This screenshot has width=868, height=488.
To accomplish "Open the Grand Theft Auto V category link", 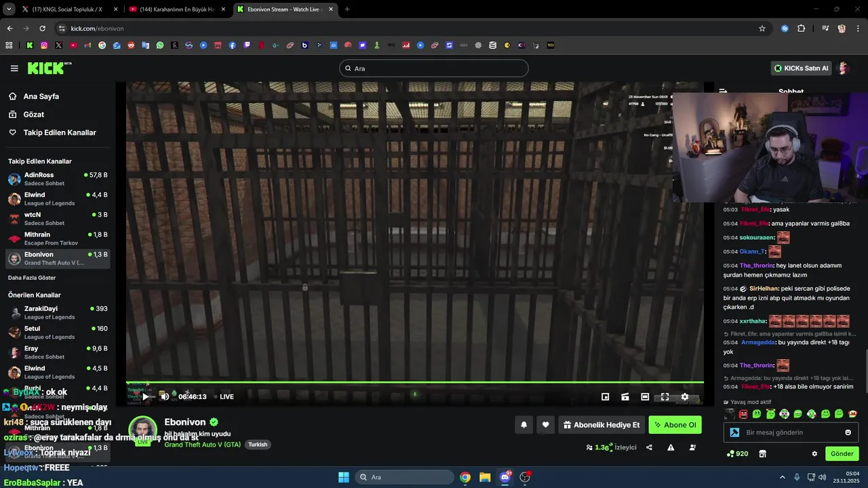I will (x=202, y=445).
